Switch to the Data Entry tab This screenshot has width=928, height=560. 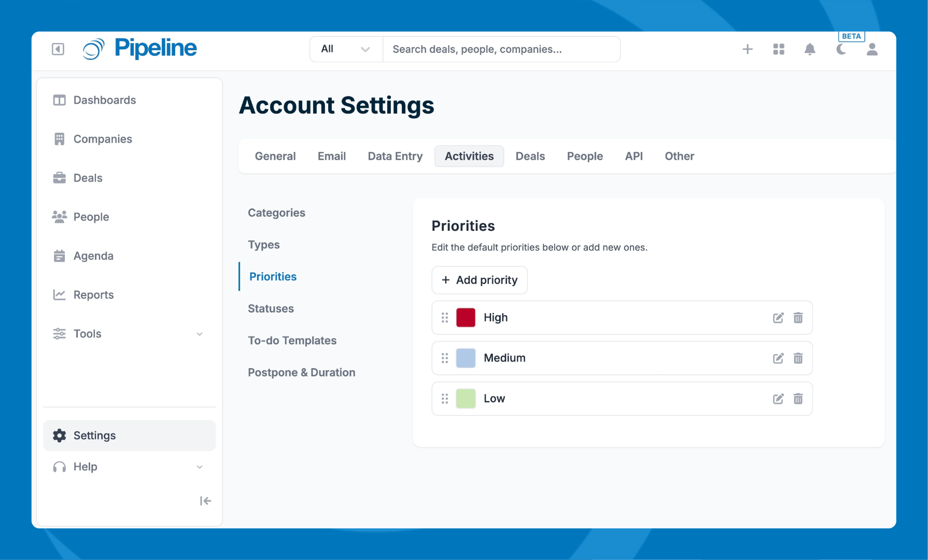[395, 156]
